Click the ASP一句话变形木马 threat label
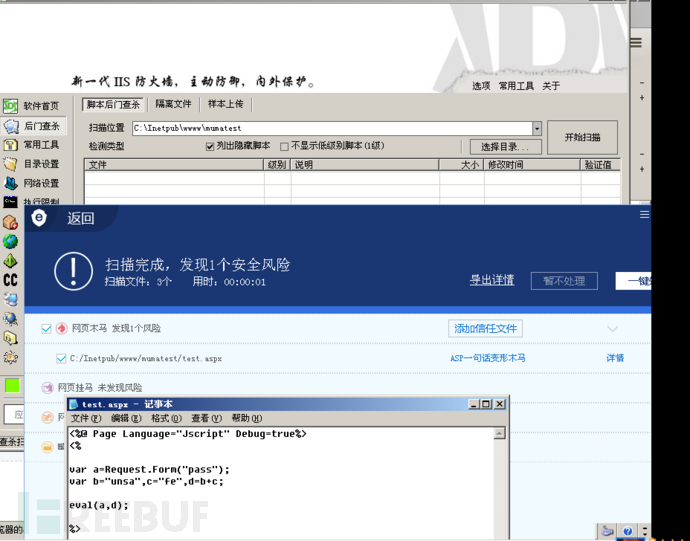The height and width of the screenshot is (541, 690). (488, 358)
